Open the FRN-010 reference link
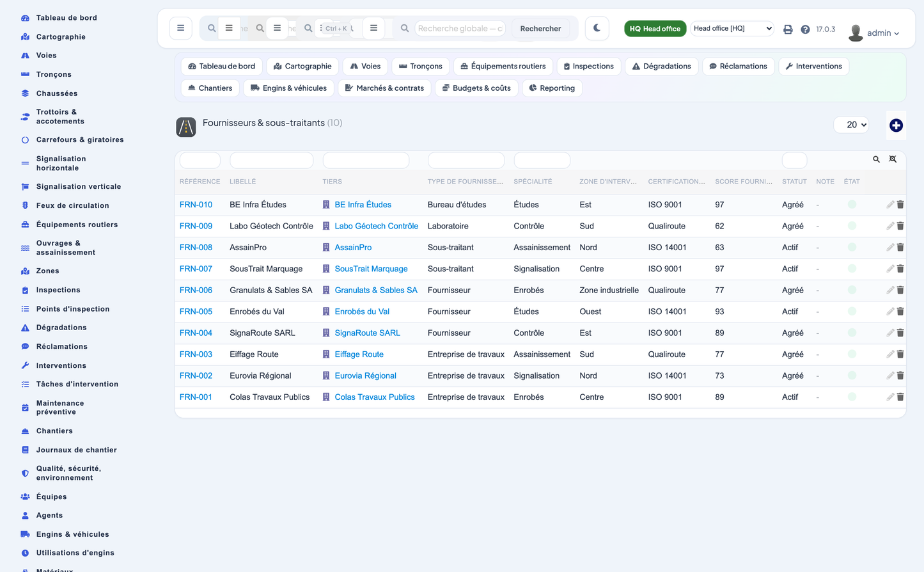 (x=196, y=205)
